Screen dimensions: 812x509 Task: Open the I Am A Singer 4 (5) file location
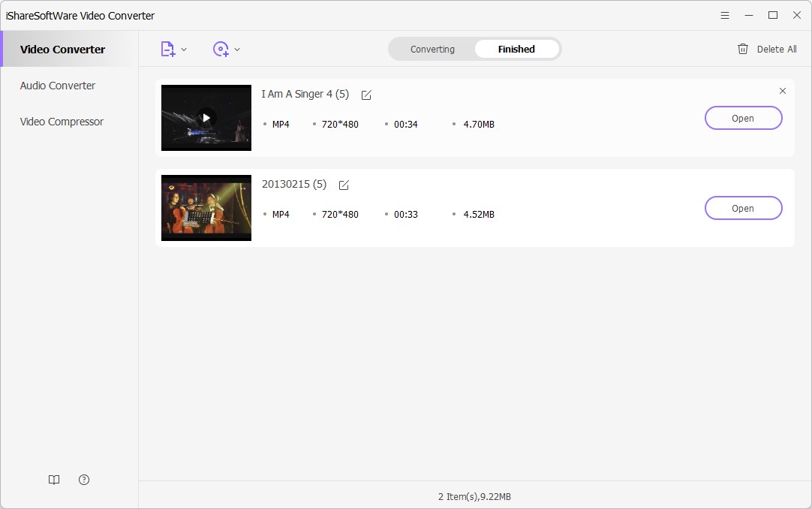(743, 118)
